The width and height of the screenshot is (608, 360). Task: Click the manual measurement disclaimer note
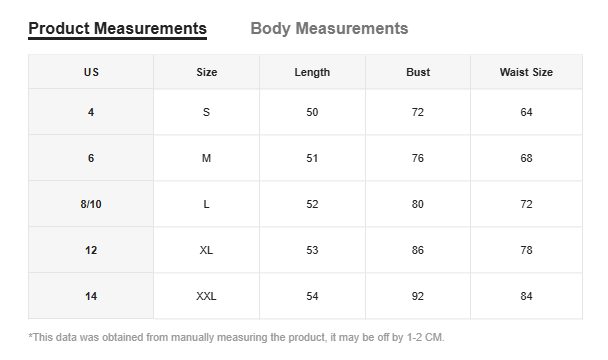click(x=237, y=337)
